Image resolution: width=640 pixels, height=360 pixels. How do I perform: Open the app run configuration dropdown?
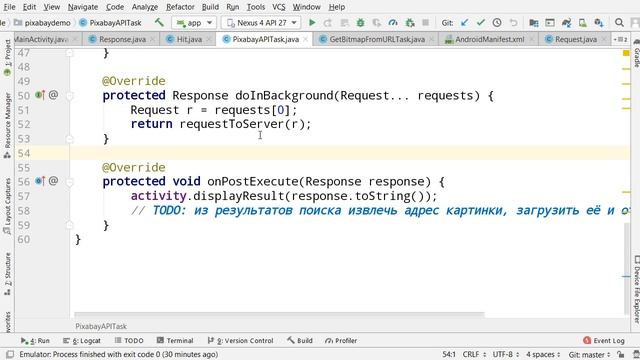pyautogui.click(x=194, y=23)
